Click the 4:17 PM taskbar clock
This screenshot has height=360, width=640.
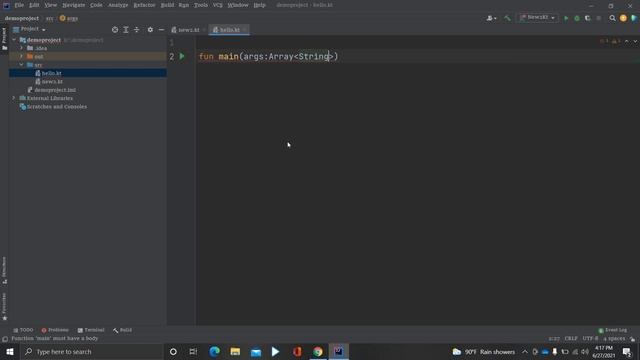[x=604, y=351]
